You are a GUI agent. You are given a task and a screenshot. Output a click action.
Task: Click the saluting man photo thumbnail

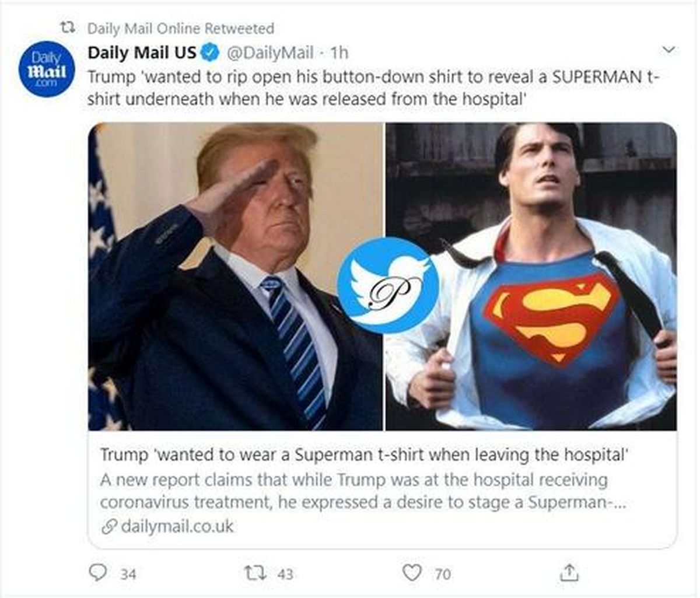point(233,277)
